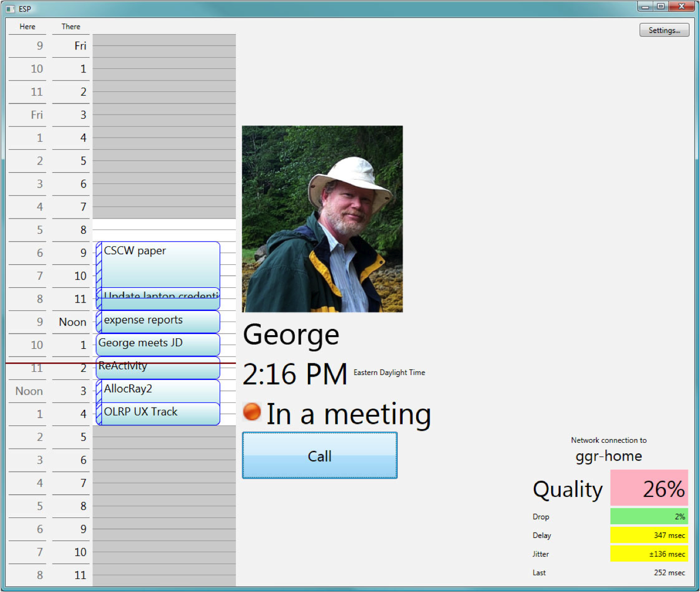Click the orange busy status indicator

(252, 412)
